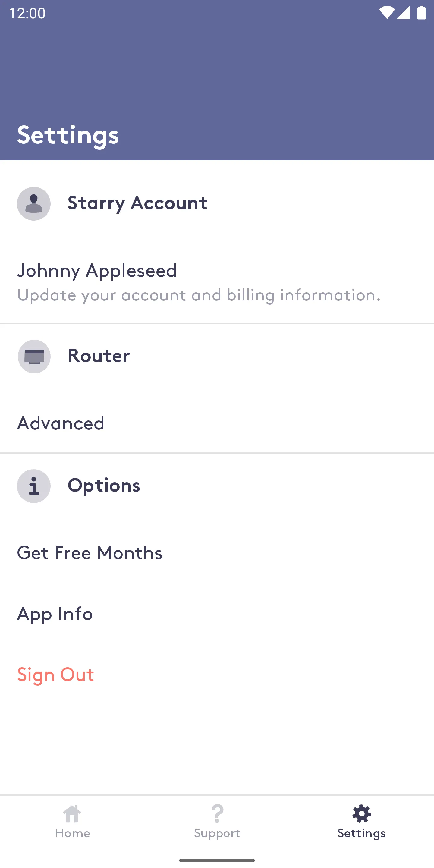Open App Info
Screen dimensions: 434x868
click(x=217, y=614)
